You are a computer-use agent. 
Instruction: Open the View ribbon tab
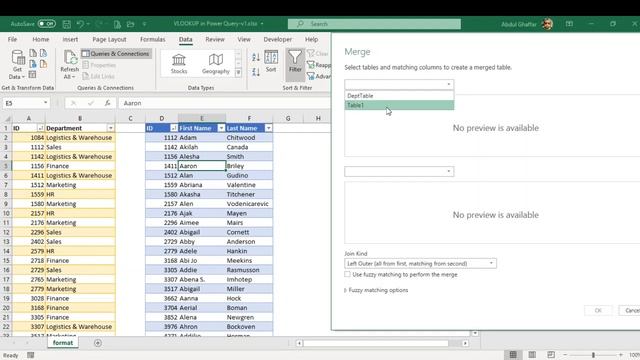(x=244, y=39)
